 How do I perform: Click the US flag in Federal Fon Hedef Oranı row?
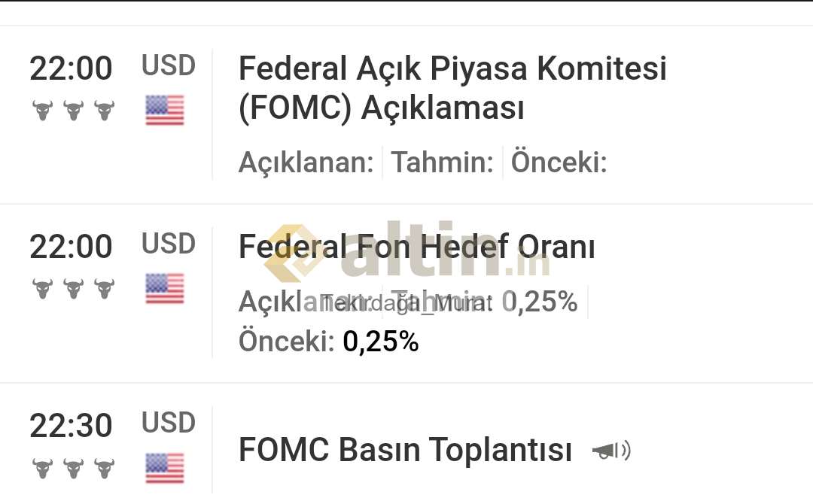(165, 289)
